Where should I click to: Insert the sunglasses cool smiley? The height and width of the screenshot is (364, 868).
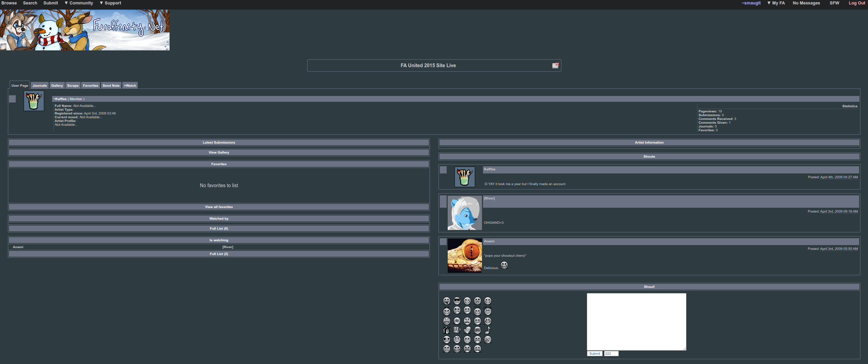click(457, 301)
